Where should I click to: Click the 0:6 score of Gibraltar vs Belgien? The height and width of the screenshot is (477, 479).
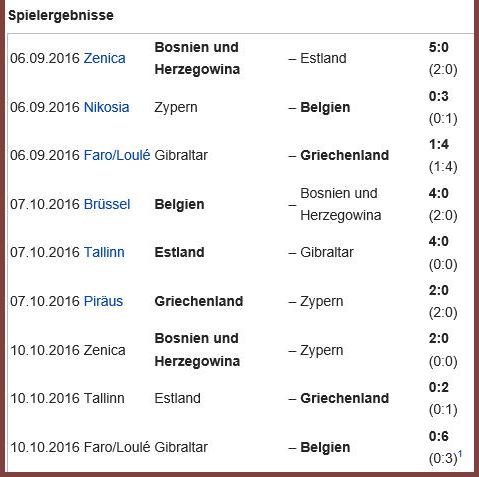pyautogui.click(x=439, y=436)
